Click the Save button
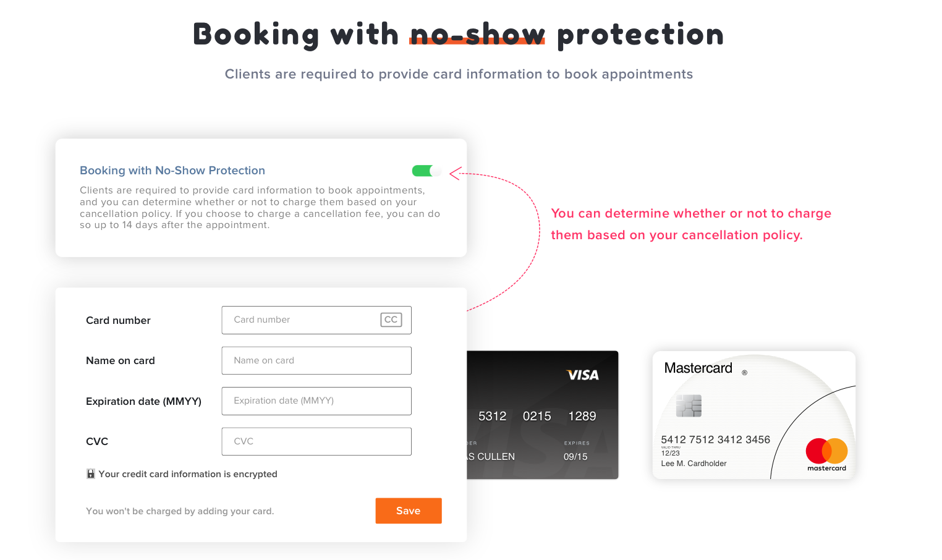 pos(409,511)
